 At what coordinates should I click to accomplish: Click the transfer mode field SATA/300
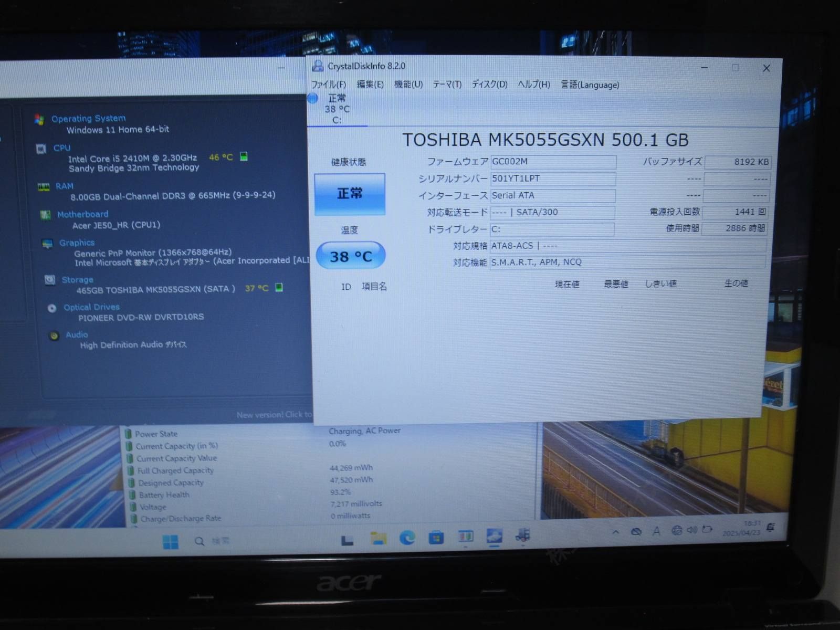[552, 212]
